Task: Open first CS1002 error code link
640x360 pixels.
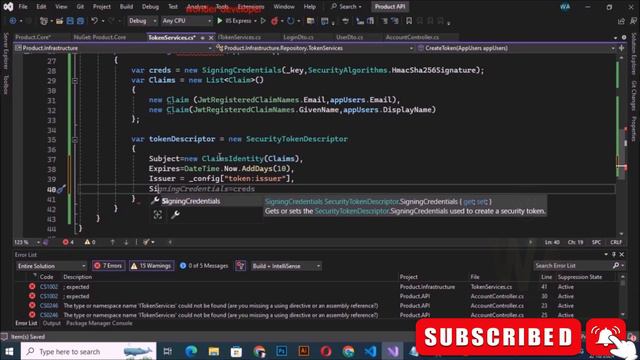Action: click(x=49, y=287)
